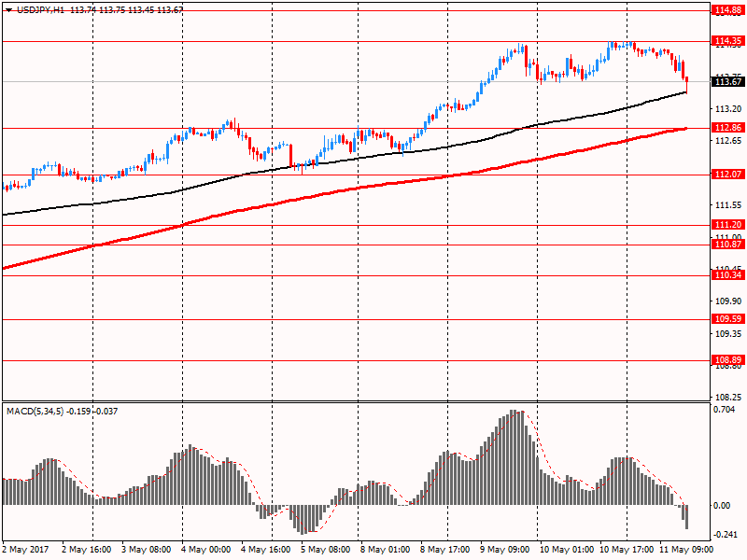Click the 111.20 price level label
The height and width of the screenshot is (560, 747).
coord(727,224)
